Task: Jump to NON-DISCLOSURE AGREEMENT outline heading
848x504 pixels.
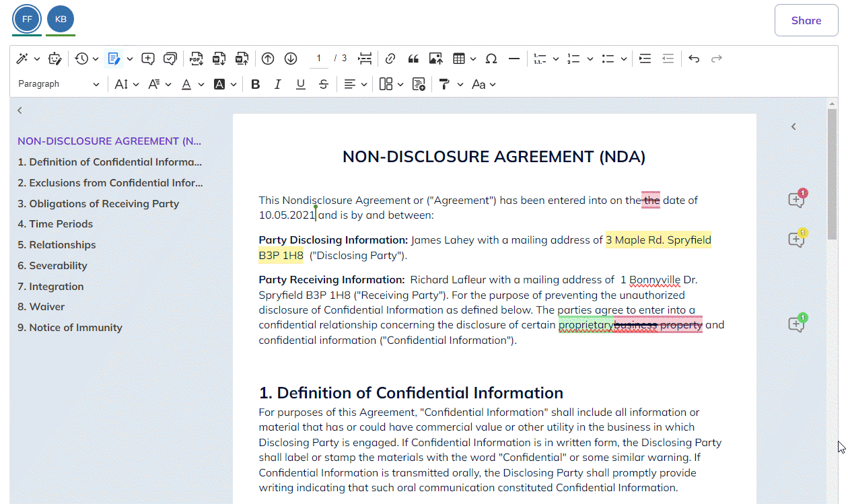Action: click(x=110, y=141)
